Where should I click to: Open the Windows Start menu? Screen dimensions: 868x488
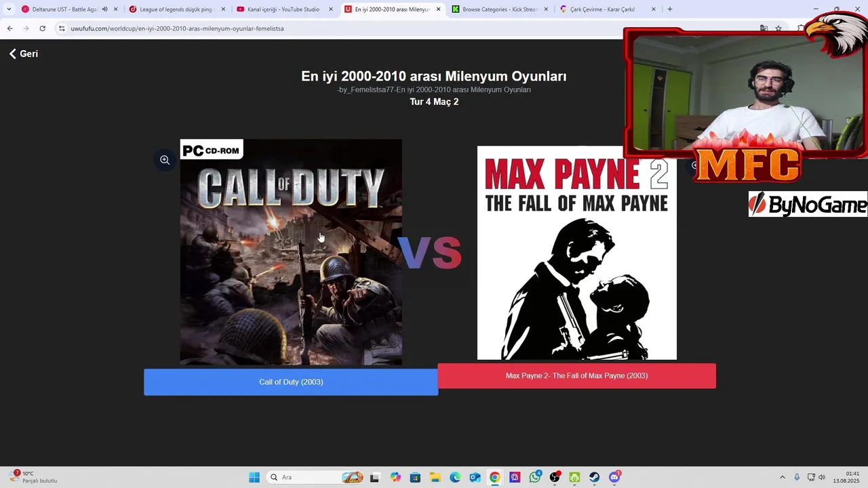[254, 477]
